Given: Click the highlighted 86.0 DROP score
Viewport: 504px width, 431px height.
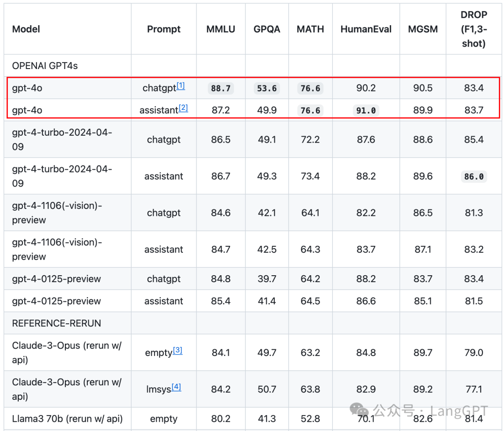Looking at the screenshot, I should tap(474, 176).
